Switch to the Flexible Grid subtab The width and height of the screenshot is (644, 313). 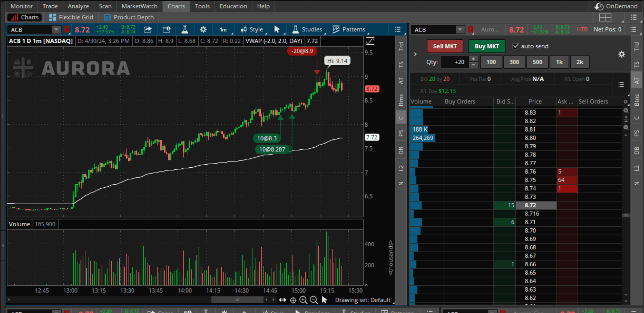71,17
